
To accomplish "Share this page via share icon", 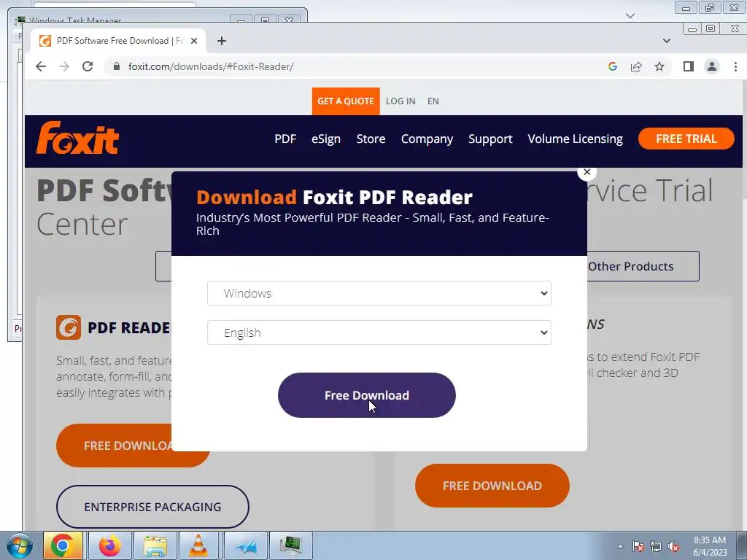I will [636, 66].
